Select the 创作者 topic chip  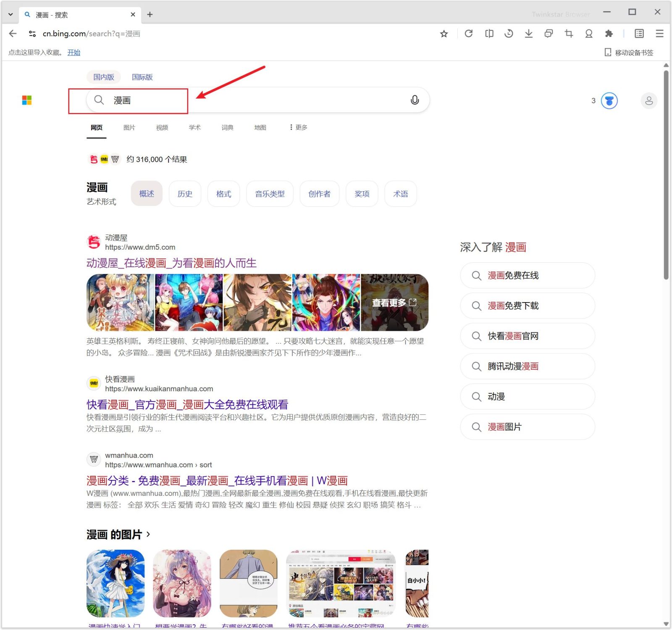coord(319,194)
